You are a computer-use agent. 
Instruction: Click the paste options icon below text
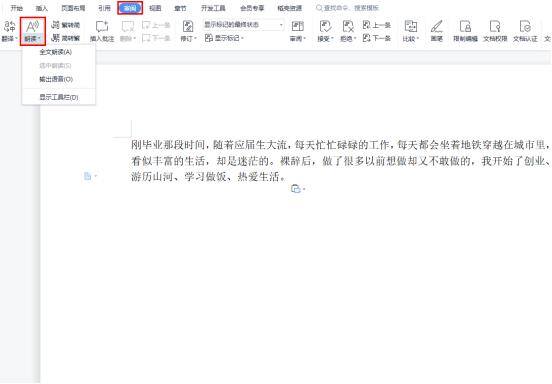click(x=296, y=189)
